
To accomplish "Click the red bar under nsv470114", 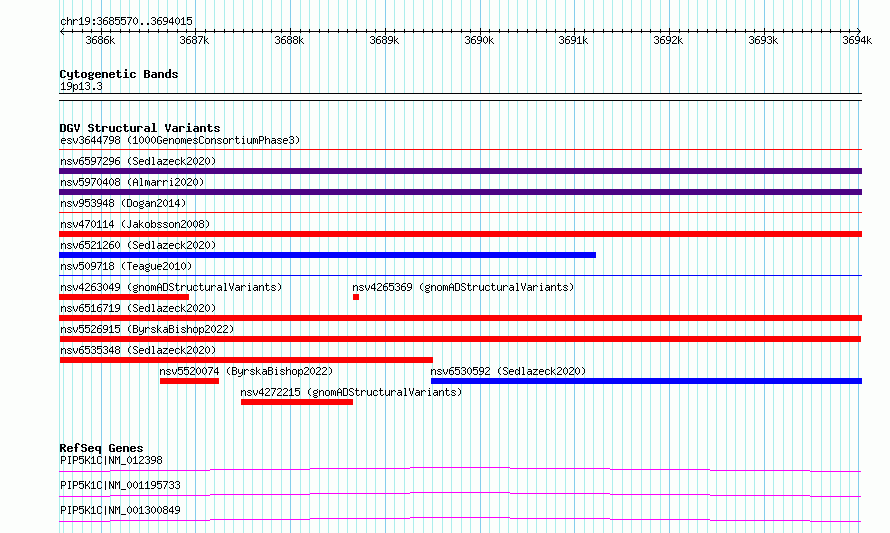I will click(460, 234).
